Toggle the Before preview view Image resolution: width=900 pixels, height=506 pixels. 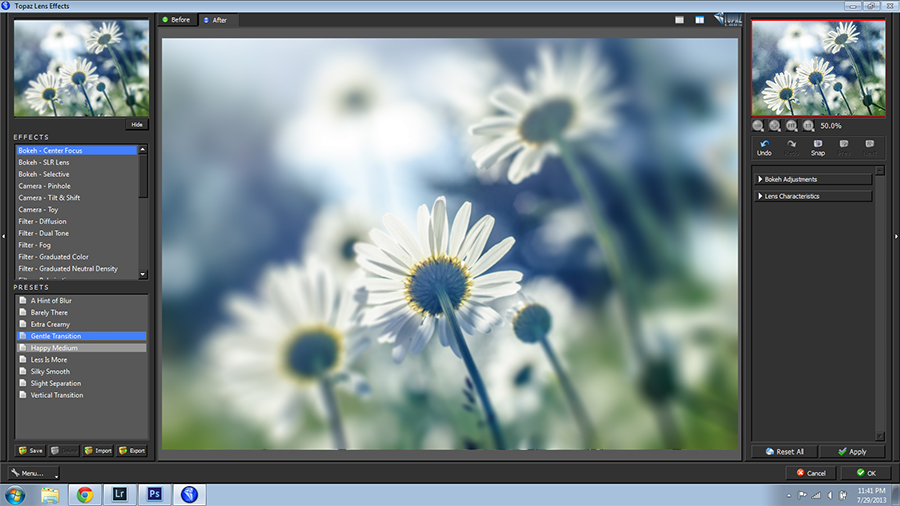176,19
